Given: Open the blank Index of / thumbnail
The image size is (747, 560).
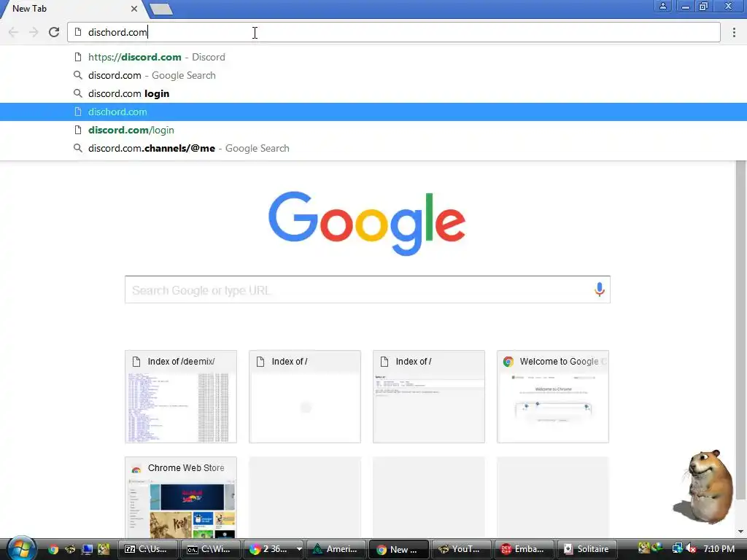Looking at the screenshot, I should click(x=304, y=397).
